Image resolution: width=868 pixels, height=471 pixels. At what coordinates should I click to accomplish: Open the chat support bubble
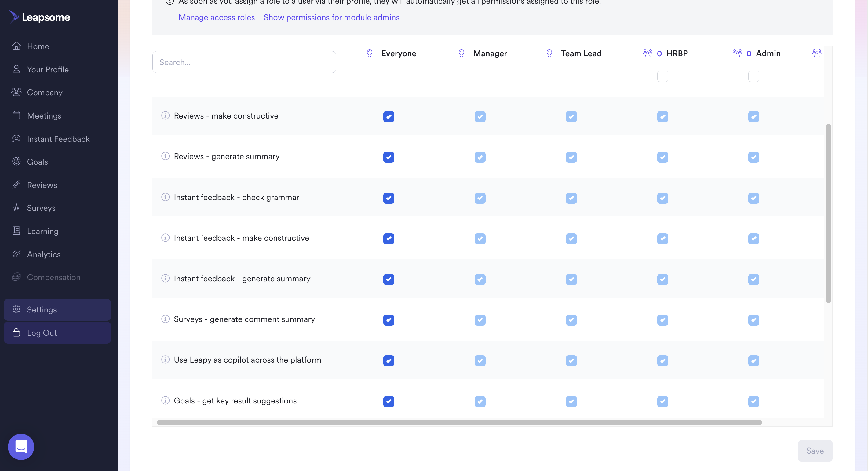pos(21,447)
